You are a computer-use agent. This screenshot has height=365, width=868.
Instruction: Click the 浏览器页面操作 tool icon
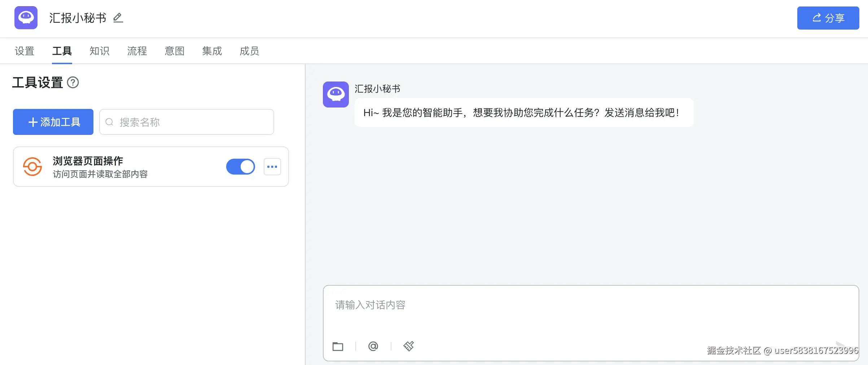tap(32, 167)
